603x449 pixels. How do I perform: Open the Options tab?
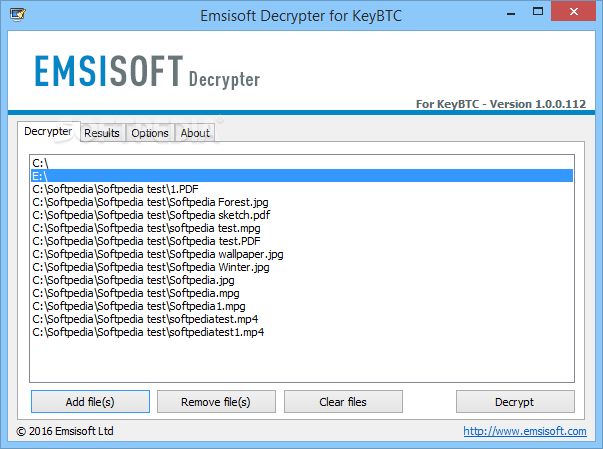[150, 133]
